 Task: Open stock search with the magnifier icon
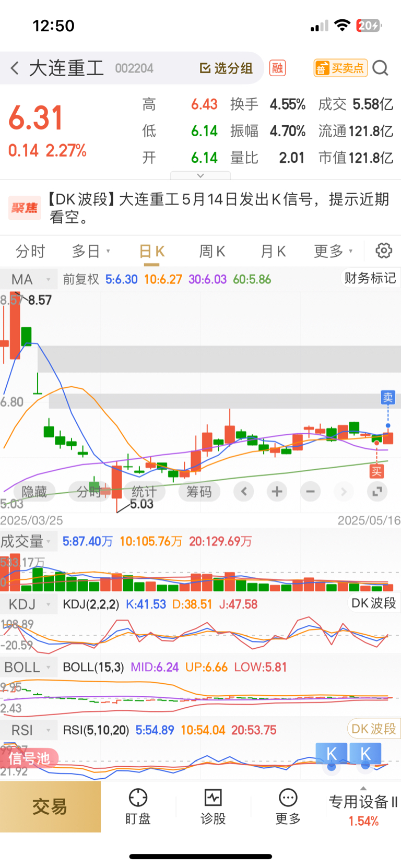pos(381,68)
